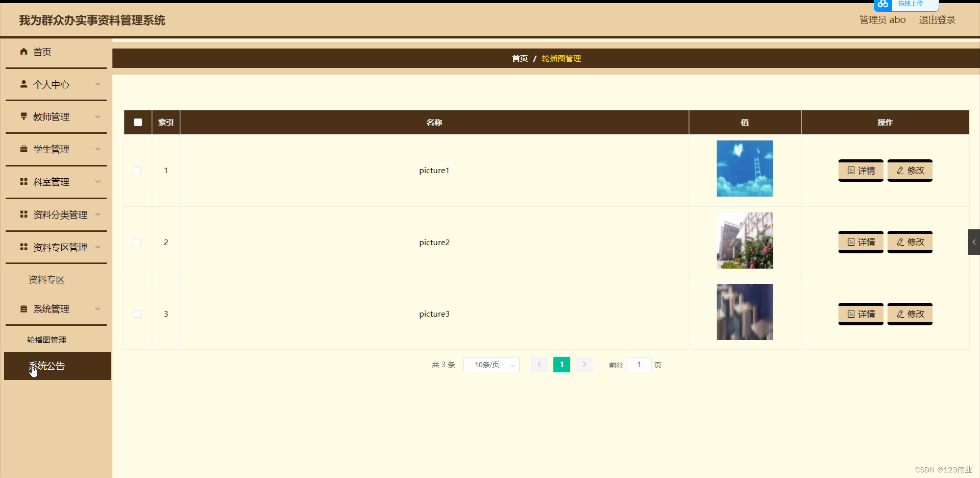Expand the 个人中心 menu chevron
Viewport: 980px width, 478px height.
(98, 84)
